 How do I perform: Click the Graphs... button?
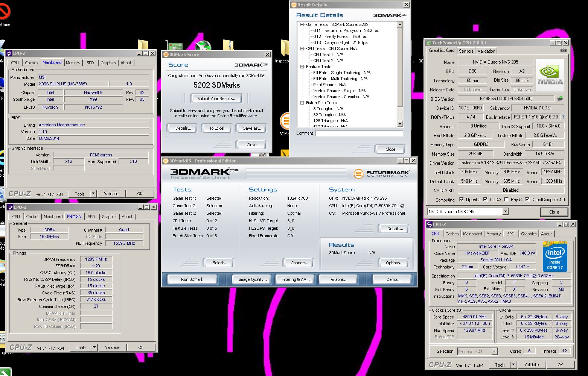[x=339, y=279]
